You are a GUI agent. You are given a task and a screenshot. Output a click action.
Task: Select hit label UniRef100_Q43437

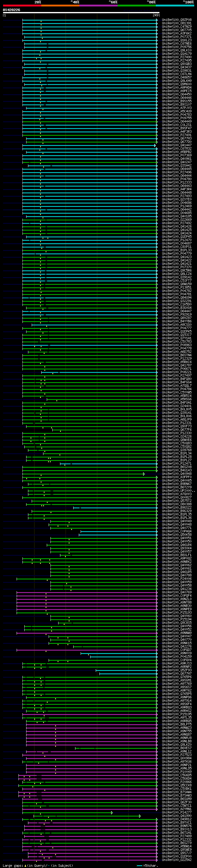[x=177, y=67]
